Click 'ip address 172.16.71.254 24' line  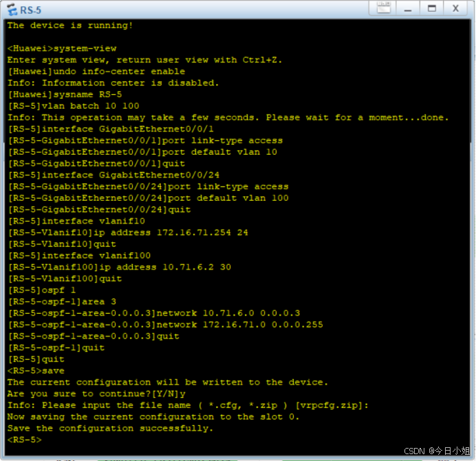(128, 233)
